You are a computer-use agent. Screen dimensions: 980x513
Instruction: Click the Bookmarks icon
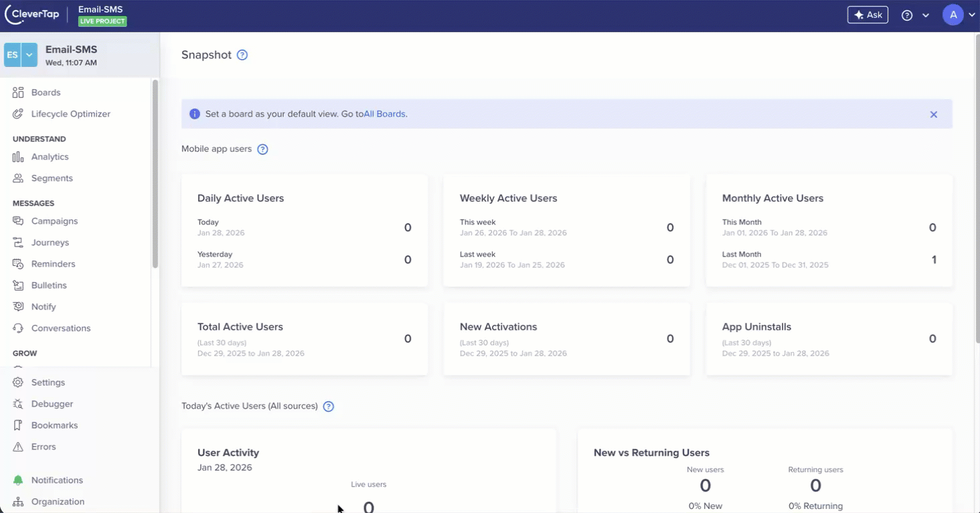click(x=18, y=425)
